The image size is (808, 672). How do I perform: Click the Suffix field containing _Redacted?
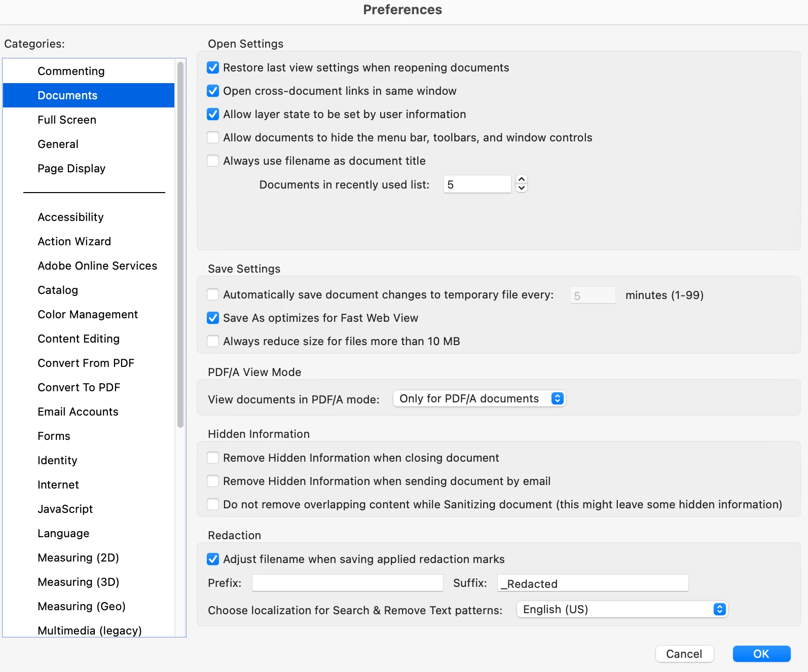coord(593,583)
